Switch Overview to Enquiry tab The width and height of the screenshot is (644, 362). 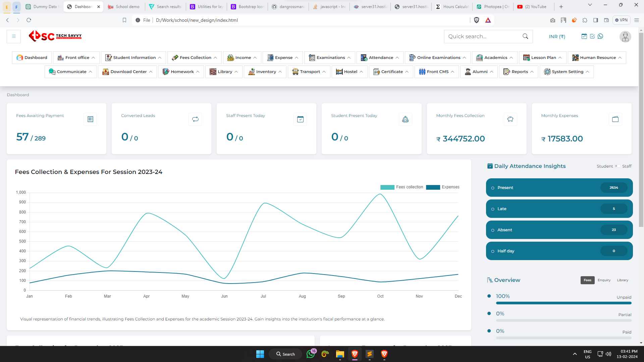(x=604, y=280)
